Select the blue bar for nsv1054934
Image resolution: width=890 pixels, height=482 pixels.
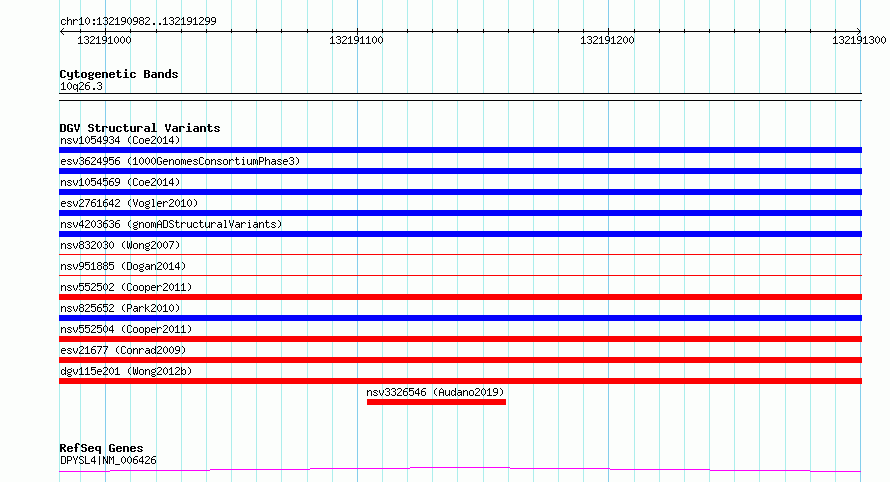coord(460,150)
